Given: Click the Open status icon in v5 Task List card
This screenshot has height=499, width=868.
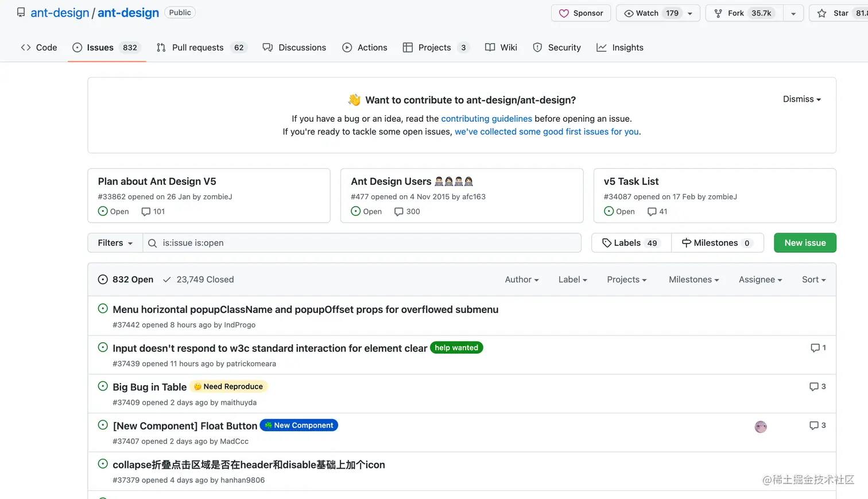Looking at the screenshot, I should coord(609,211).
